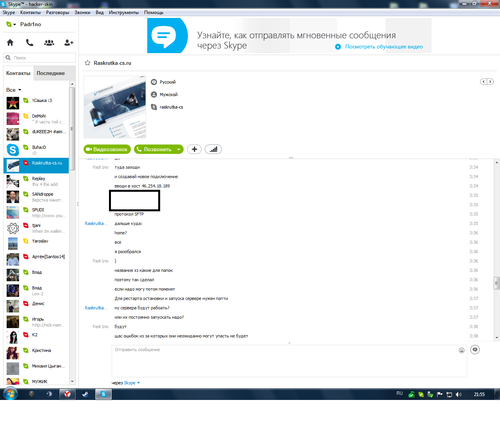The width and height of the screenshot is (500, 448).
Task: Open chat with DeMoN
Action: click(x=36, y=119)
